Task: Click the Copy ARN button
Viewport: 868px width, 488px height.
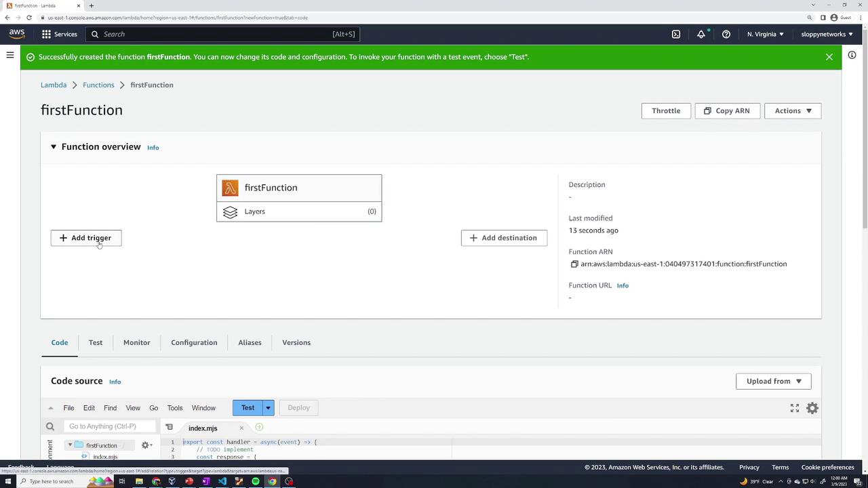Action: pos(727,110)
